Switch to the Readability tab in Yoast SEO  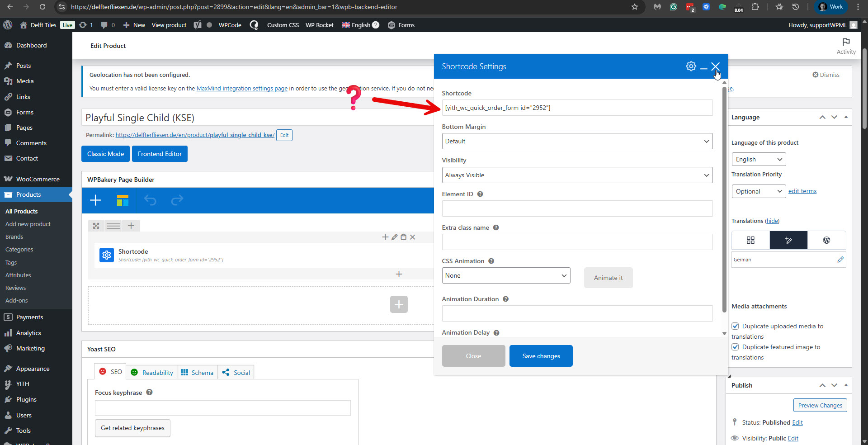coord(152,373)
